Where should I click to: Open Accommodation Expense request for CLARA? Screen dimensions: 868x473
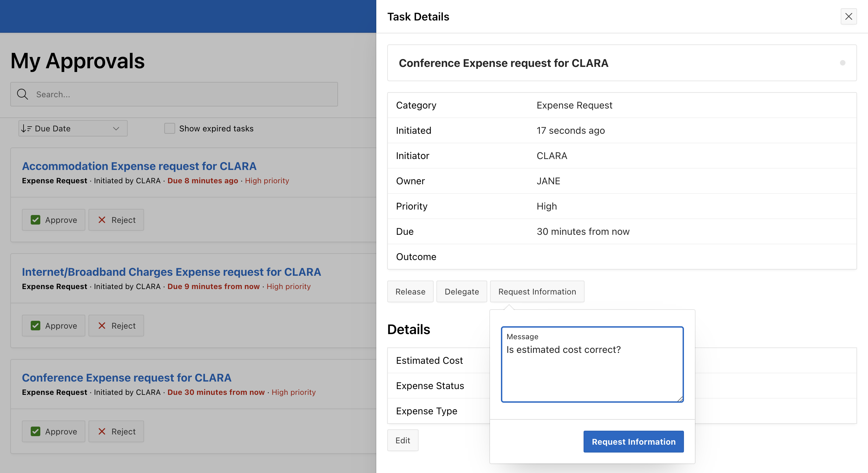[x=139, y=166]
